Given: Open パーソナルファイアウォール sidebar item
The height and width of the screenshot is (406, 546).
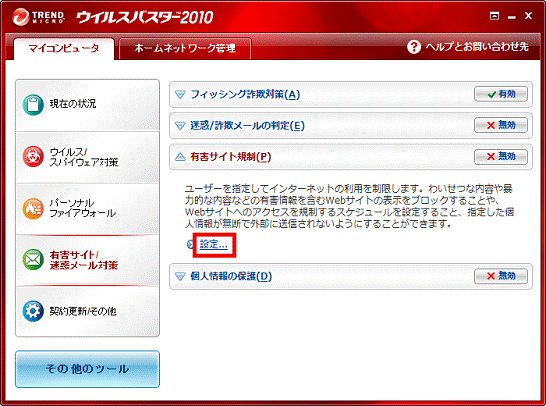Looking at the screenshot, I should coord(87,209).
